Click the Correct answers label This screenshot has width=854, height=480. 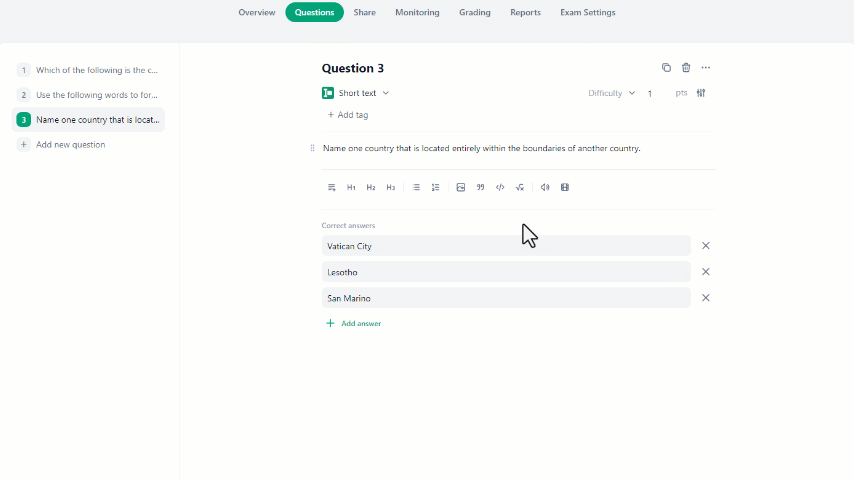pos(348,226)
